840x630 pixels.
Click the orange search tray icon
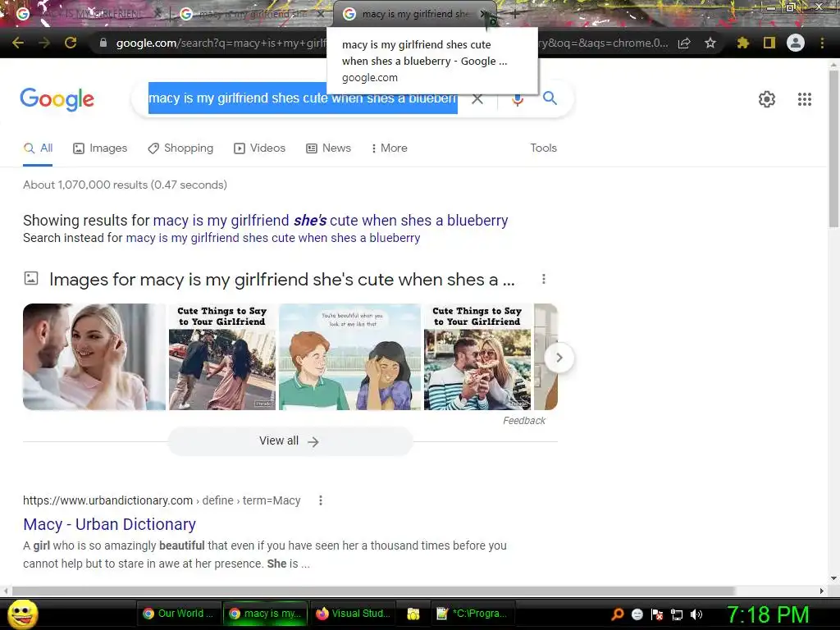[x=618, y=614]
